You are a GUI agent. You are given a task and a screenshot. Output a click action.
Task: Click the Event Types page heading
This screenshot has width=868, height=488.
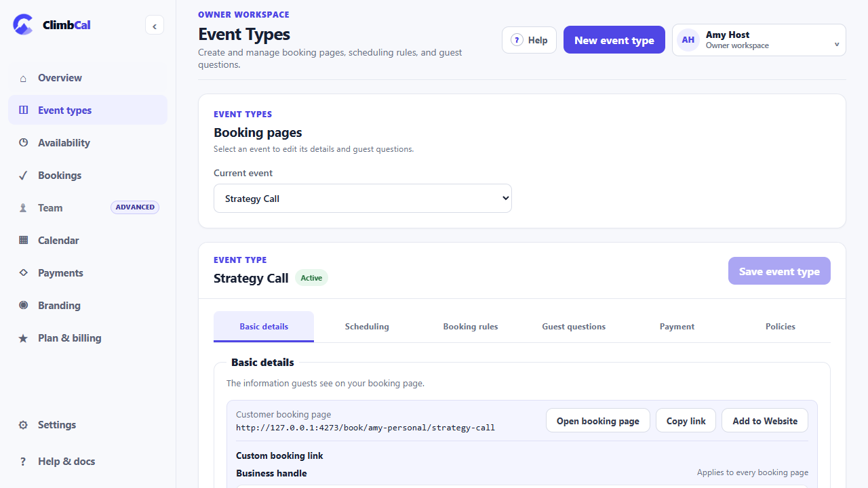(x=244, y=34)
